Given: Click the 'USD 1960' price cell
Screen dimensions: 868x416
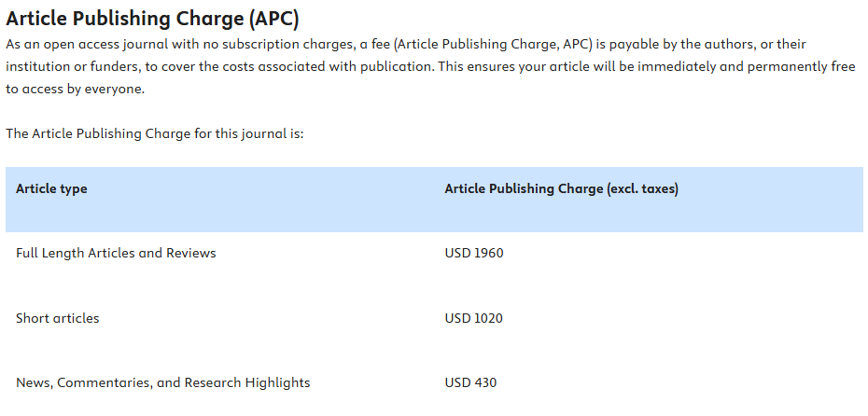Looking at the screenshot, I should 473,253.
